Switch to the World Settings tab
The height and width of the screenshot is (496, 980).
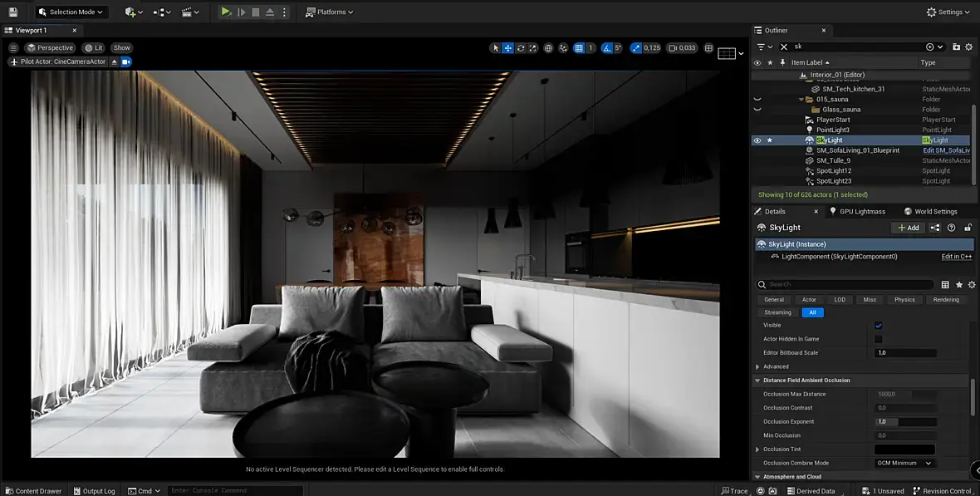pos(931,211)
